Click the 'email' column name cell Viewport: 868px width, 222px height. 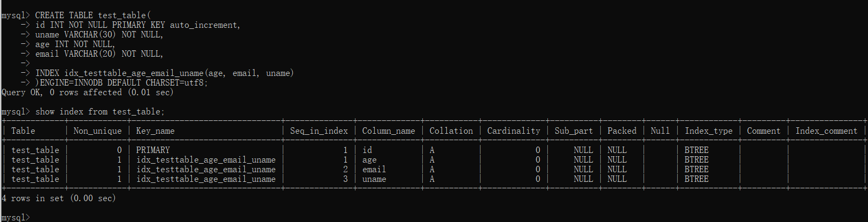click(x=374, y=170)
